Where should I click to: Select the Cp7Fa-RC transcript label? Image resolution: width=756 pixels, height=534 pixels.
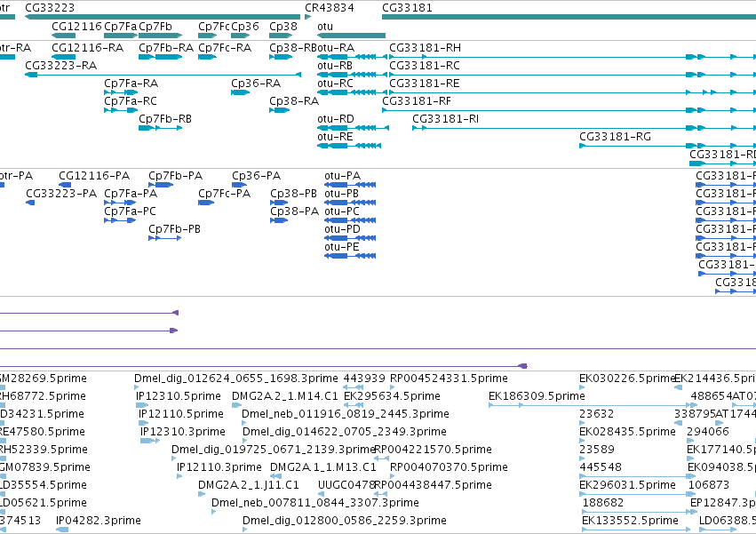(131, 101)
